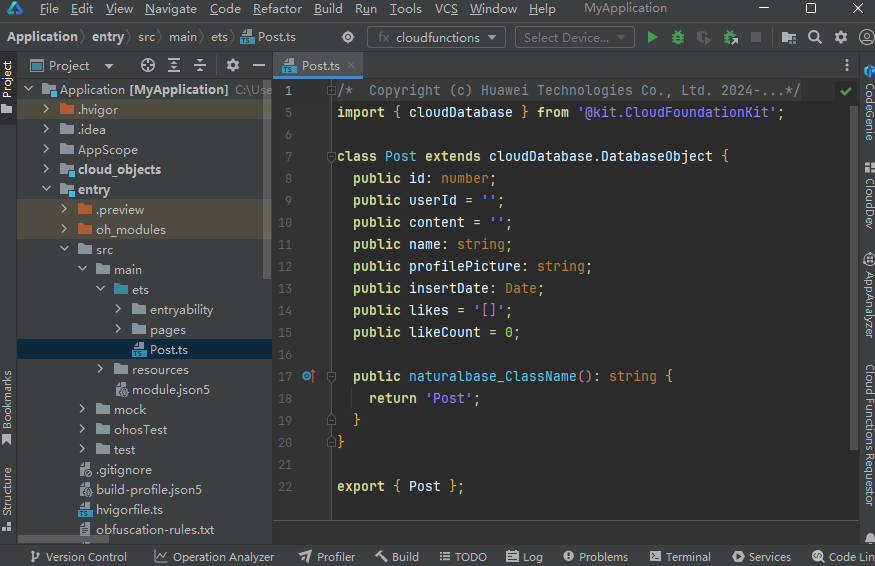Hide the Project panel with the minus icon

pos(259,65)
